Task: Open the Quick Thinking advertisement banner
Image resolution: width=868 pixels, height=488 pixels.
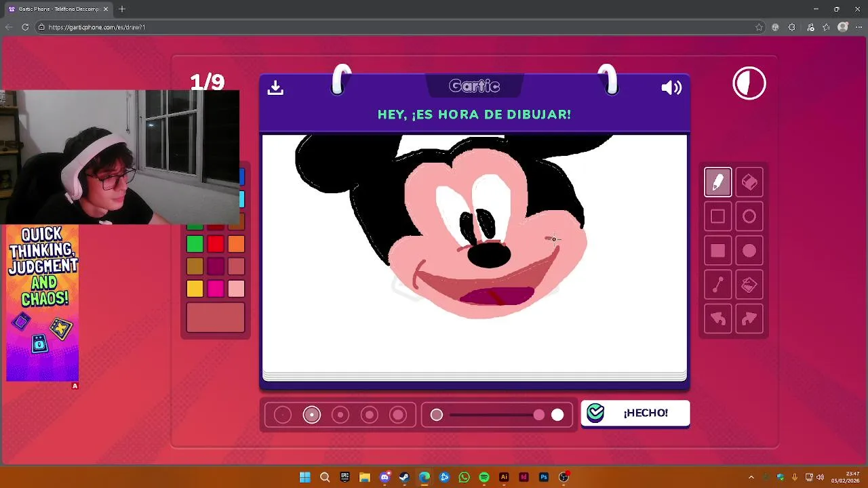Action: (43, 303)
